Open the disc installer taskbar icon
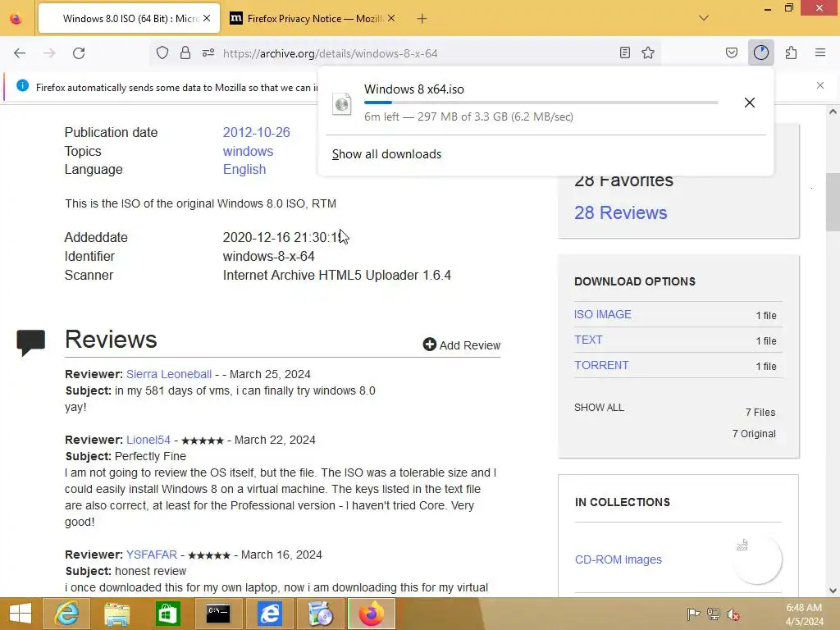 tap(321, 614)
